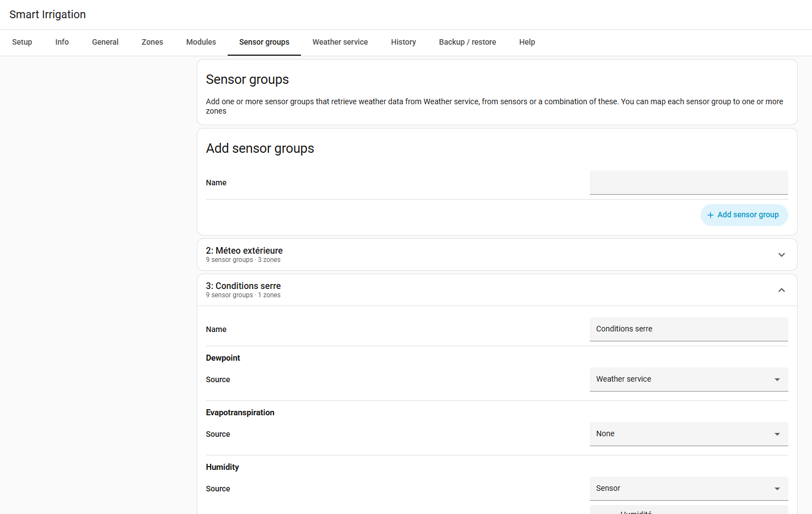The image size is (812, 514).
Task: Open the Help tab
Action: tap(527, 42)
